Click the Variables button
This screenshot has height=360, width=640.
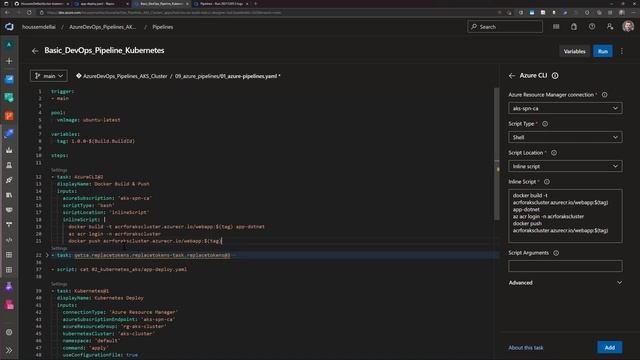tap(574, 51)
